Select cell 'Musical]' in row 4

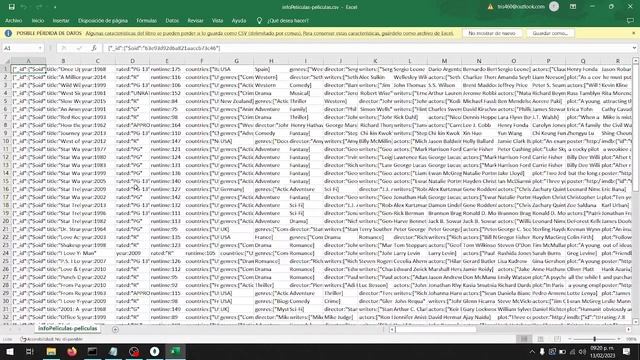pos(306,93)
